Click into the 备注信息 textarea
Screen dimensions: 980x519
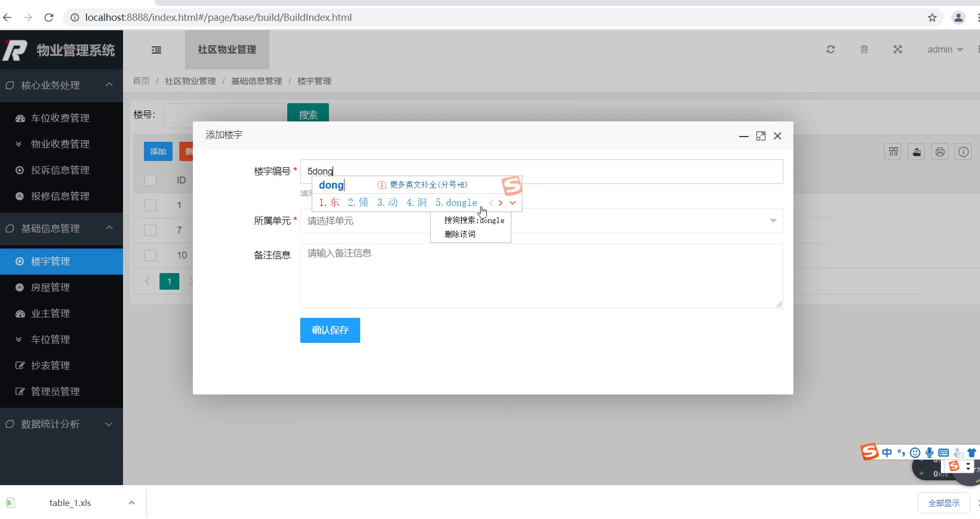coord(542,276)
